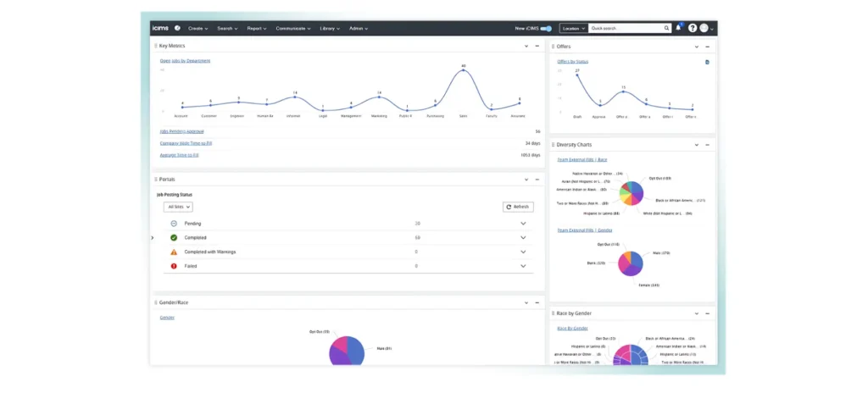Screen dimensions: 868x393
Task: Click the notifications bell icon
Action: 678,28
